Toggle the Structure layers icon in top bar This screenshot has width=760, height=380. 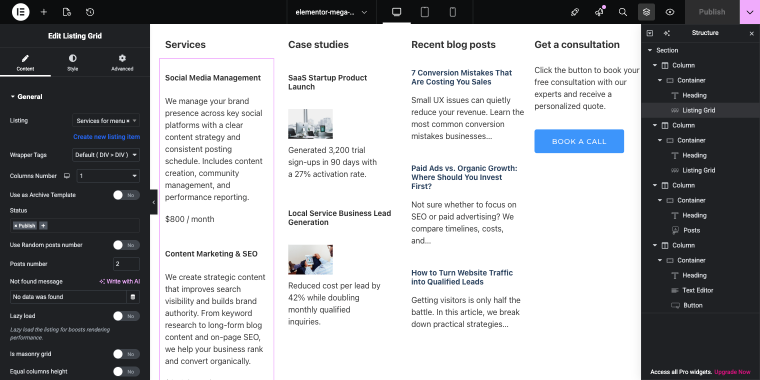[x=647, y=12]
